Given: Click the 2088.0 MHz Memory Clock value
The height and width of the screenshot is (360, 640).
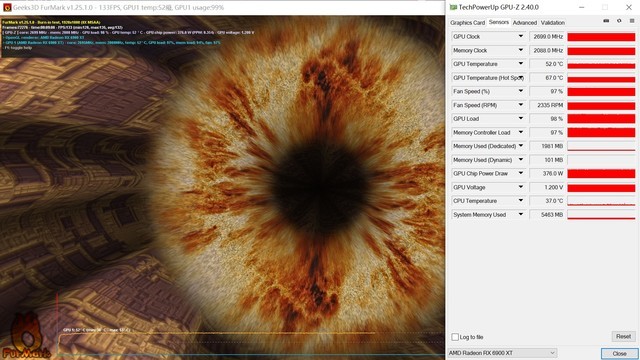Looking at the screenshot, I should (x=547, y=50).
